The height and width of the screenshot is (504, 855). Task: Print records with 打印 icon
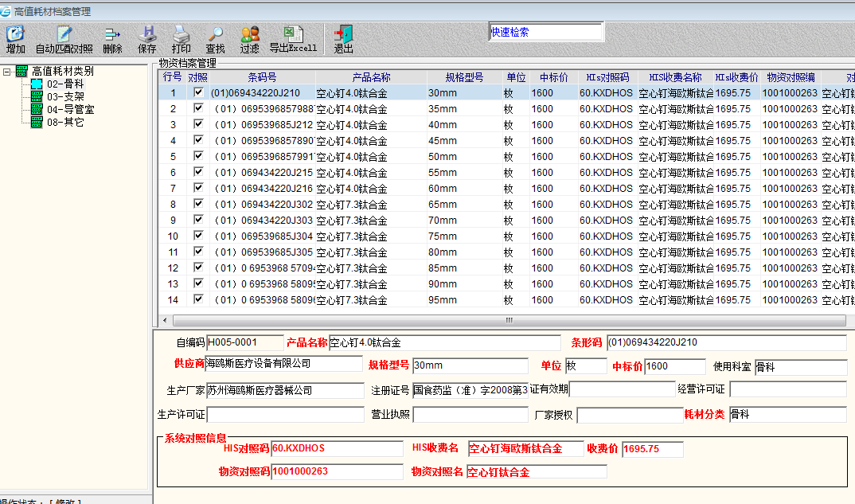tap(181, 39)
